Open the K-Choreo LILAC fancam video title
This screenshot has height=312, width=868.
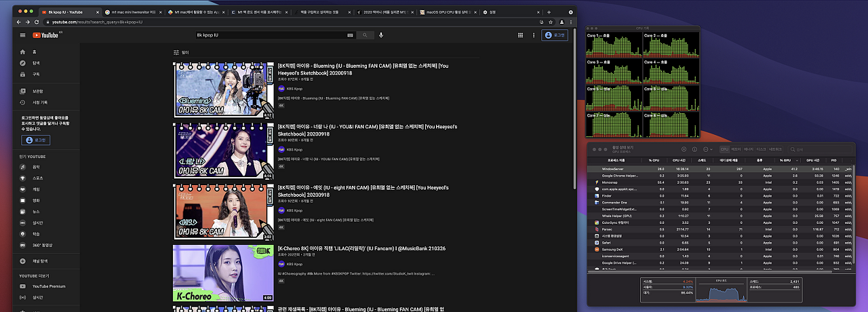(x=361, y=249)
